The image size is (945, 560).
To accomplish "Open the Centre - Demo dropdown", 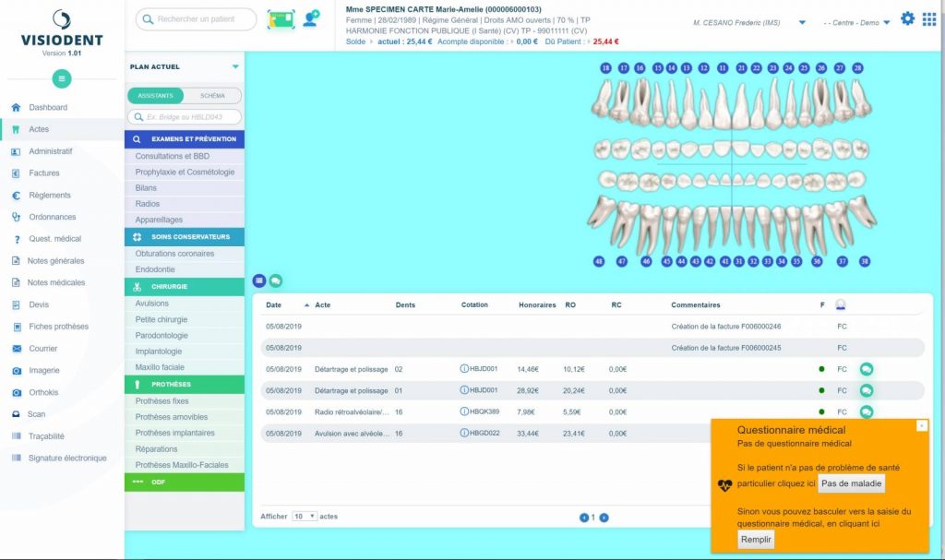I will (x=857, y=22).
